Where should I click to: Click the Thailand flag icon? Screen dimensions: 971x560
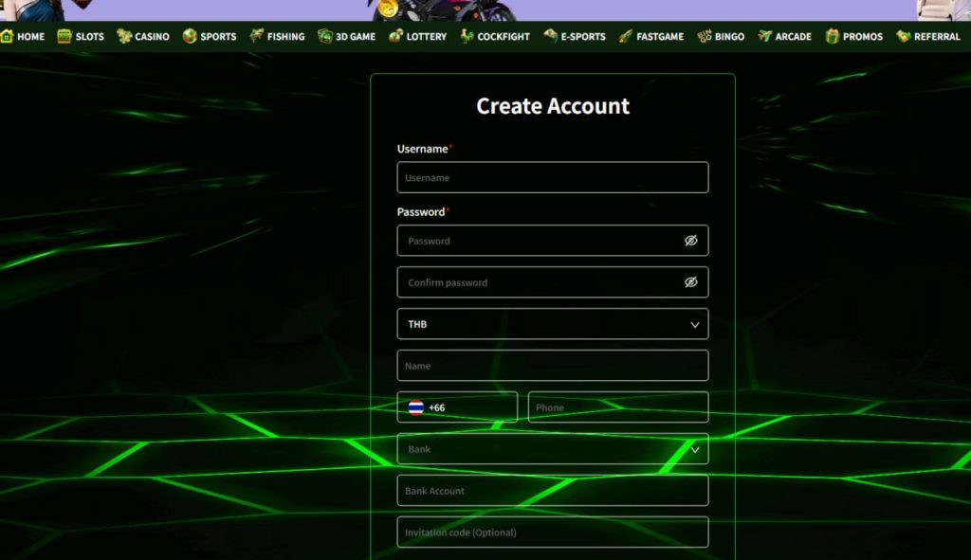tap(415, 407)
